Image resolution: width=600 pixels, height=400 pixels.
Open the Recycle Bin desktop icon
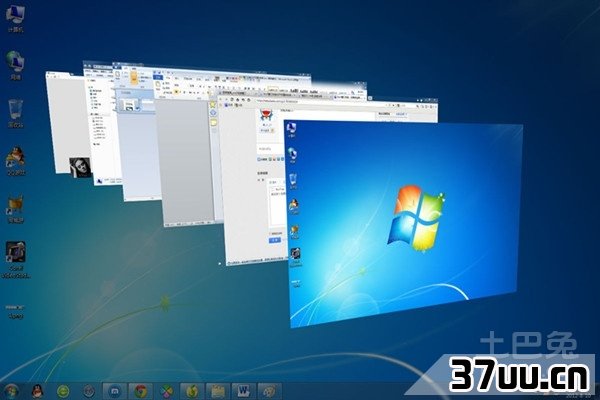click(x=15, y=113)
